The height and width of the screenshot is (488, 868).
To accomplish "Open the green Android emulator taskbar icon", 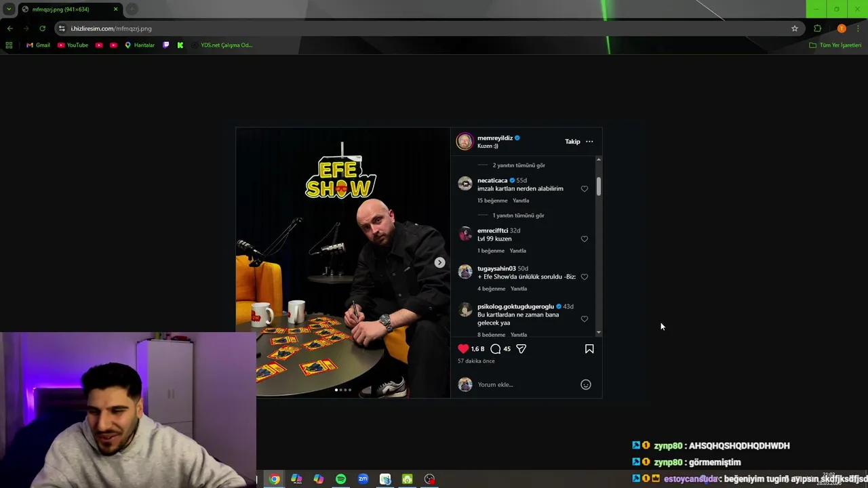I will pos(407,479).
